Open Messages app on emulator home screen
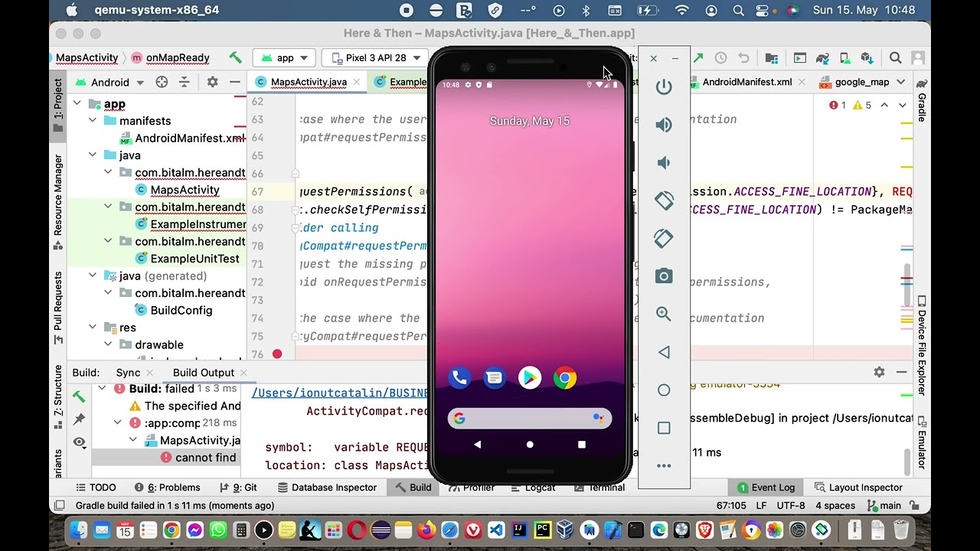Viewport: 980px width, 551px height. pyautogui.click(x=495, y=377)
